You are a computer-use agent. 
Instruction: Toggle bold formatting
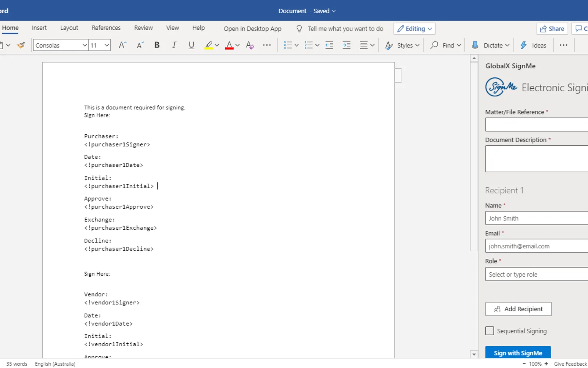157,45
